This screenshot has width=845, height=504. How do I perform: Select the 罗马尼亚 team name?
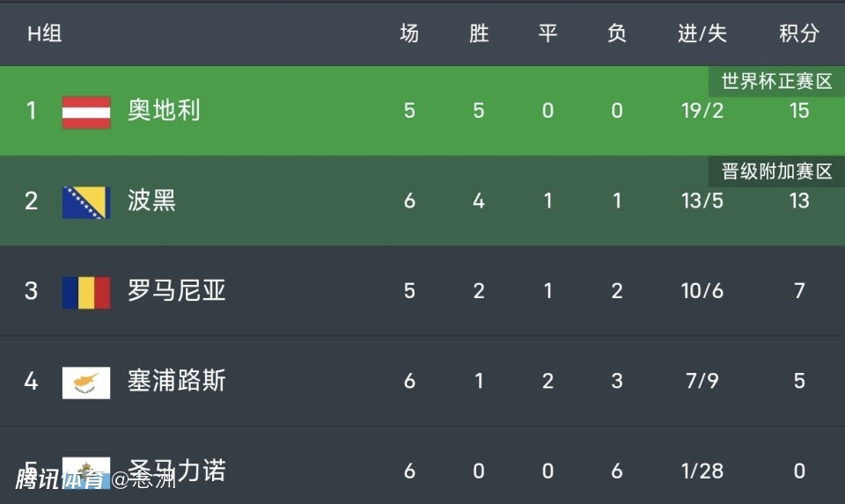tap(176, 291)
